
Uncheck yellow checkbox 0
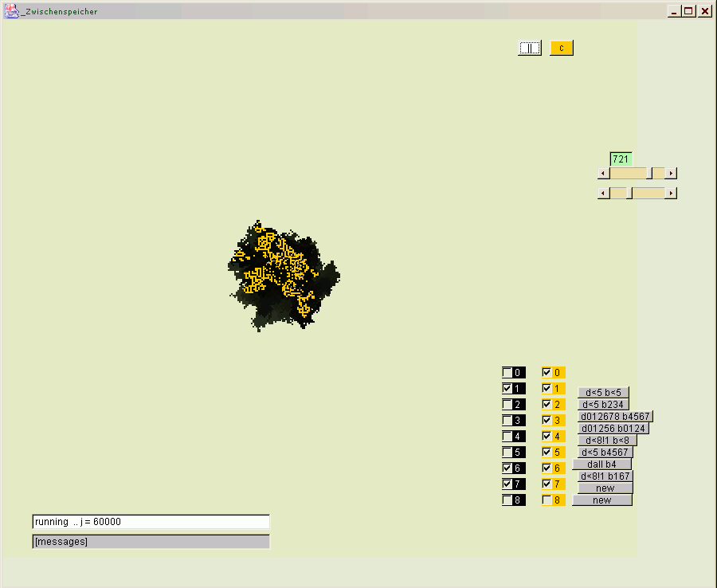pos(547,373)
